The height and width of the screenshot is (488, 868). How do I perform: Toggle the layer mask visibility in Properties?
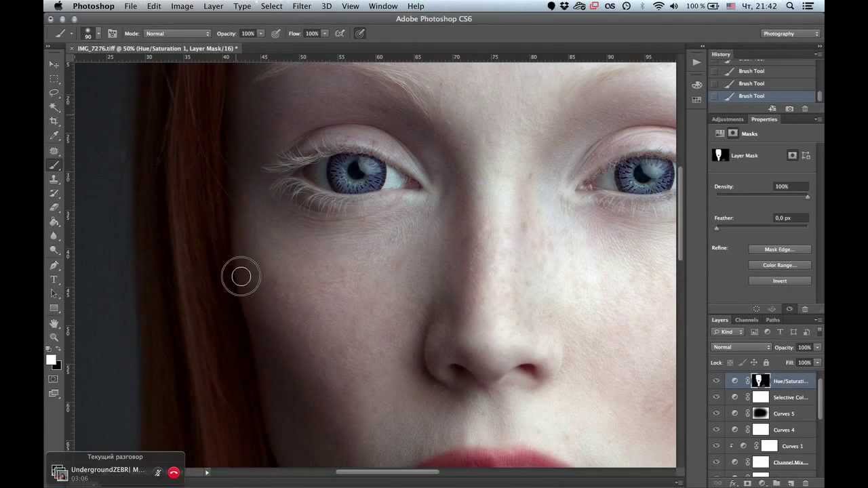coord(789,309)
